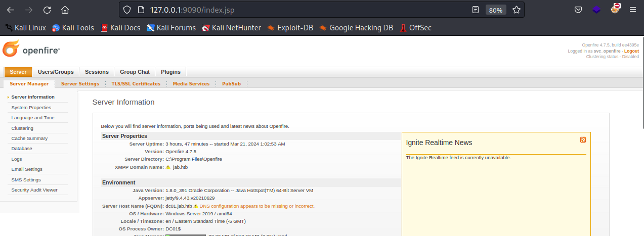644x236 pixels.
Task: Open Logs in the sidebar
Action: (17, 159)
